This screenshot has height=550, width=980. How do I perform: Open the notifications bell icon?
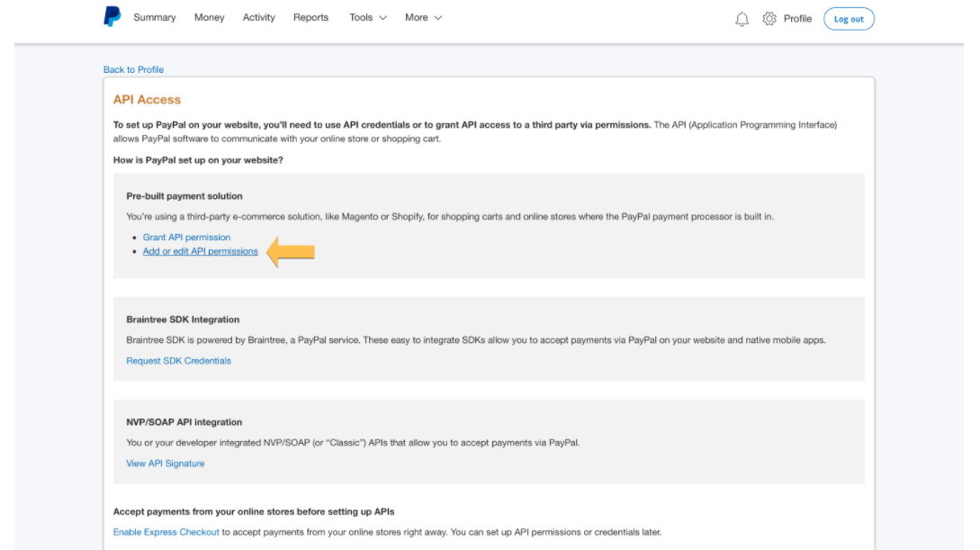[742, 20]
